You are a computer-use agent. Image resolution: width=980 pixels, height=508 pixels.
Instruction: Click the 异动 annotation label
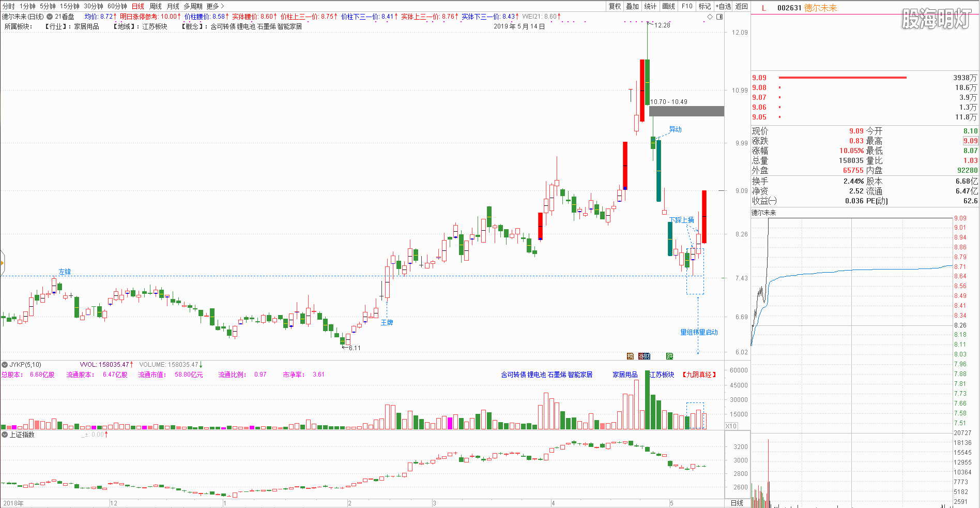675,129
